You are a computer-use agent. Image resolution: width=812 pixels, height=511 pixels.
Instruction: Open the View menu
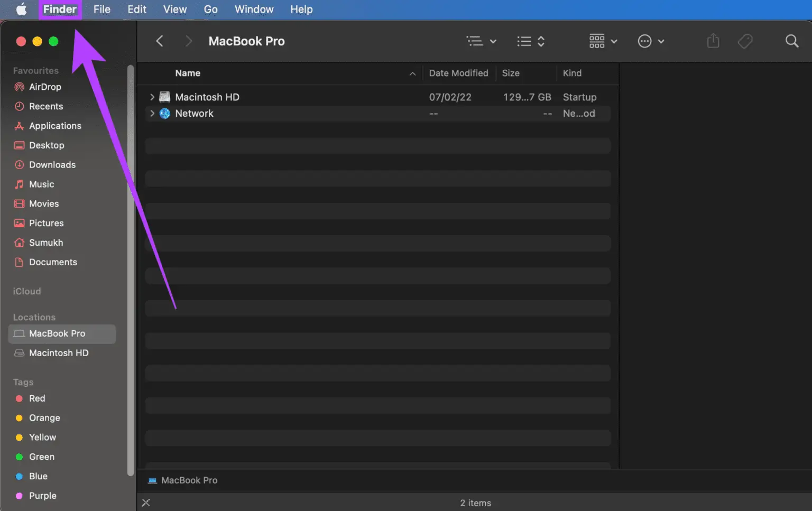[x=175, y=9]
